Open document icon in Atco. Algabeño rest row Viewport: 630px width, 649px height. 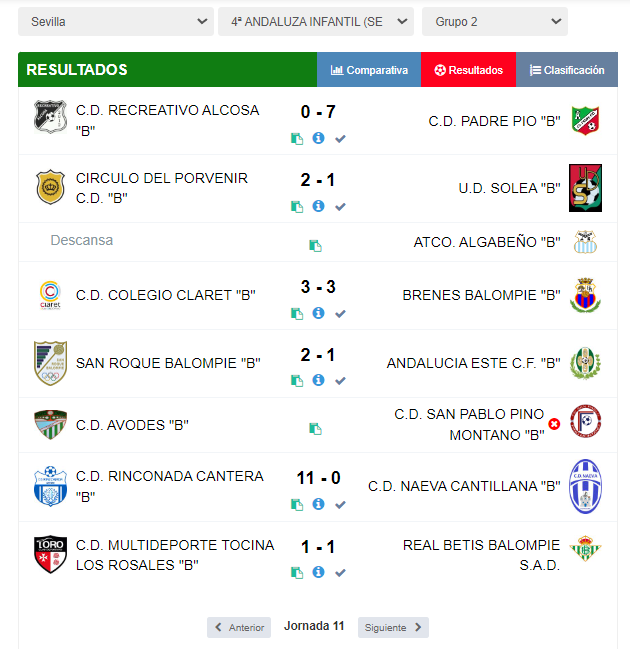(315, 245)
